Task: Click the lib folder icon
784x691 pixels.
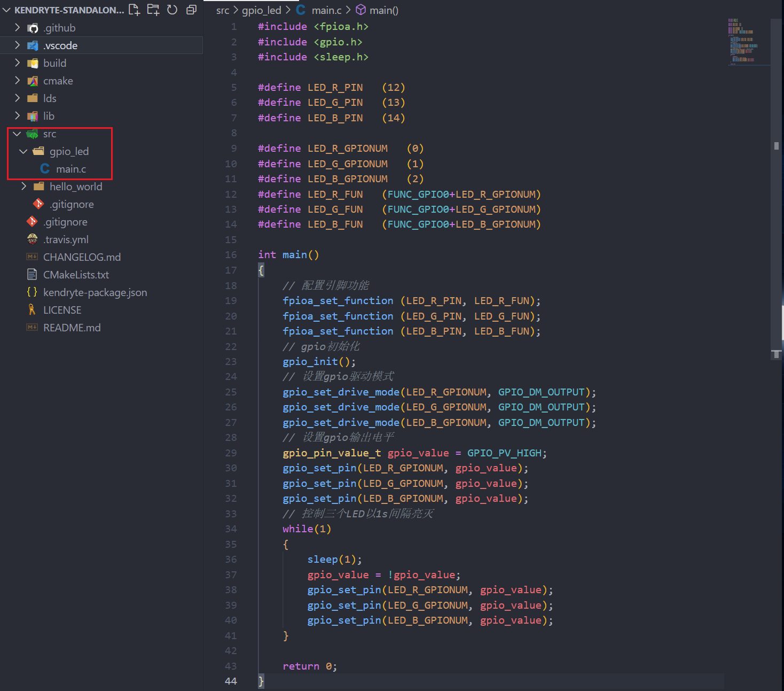Action: coord(33,116)
